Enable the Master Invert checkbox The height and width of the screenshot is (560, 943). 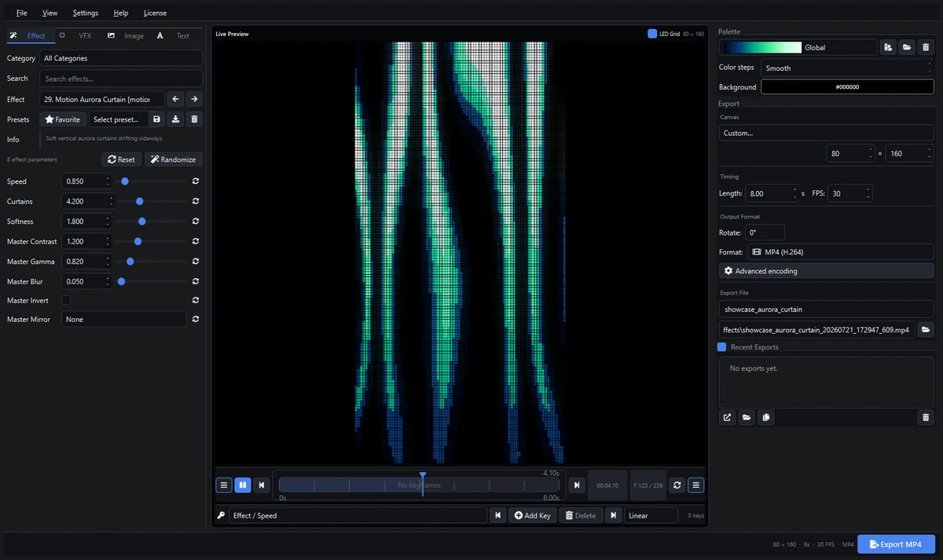pyautogui.click(x=66, y=300)
